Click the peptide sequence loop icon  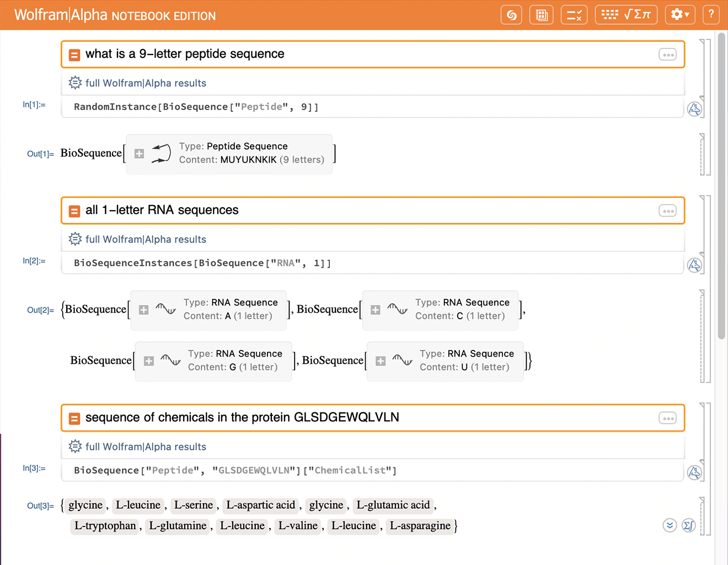pyautogui.click(x=160, y=153)
